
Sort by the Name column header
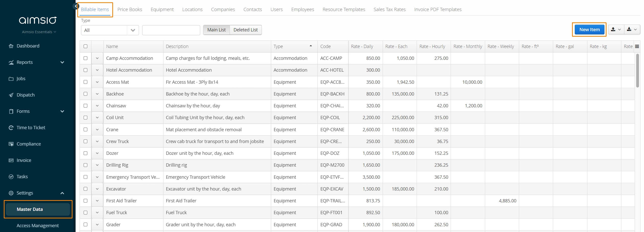tap(133, 47)
